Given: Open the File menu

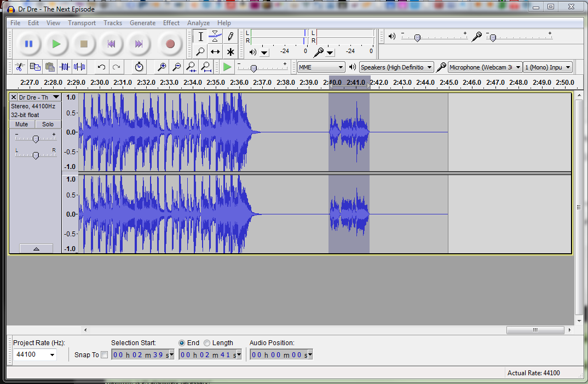Looking at the screenshot, I should 15,23.
